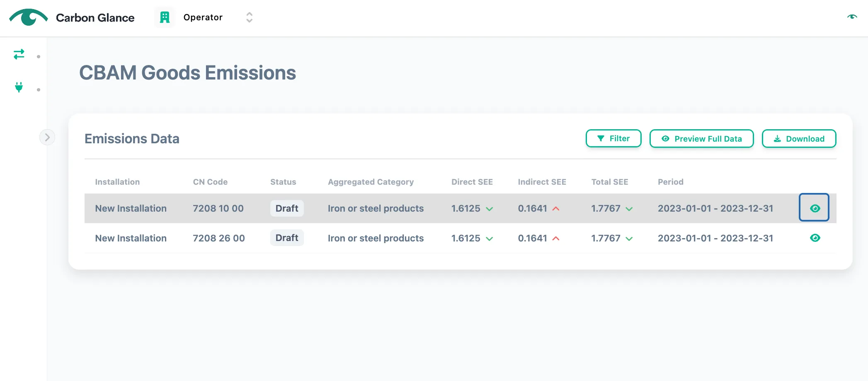Click period dates in 7208 10 00 row
868x381 pixels.
point(715,208)
